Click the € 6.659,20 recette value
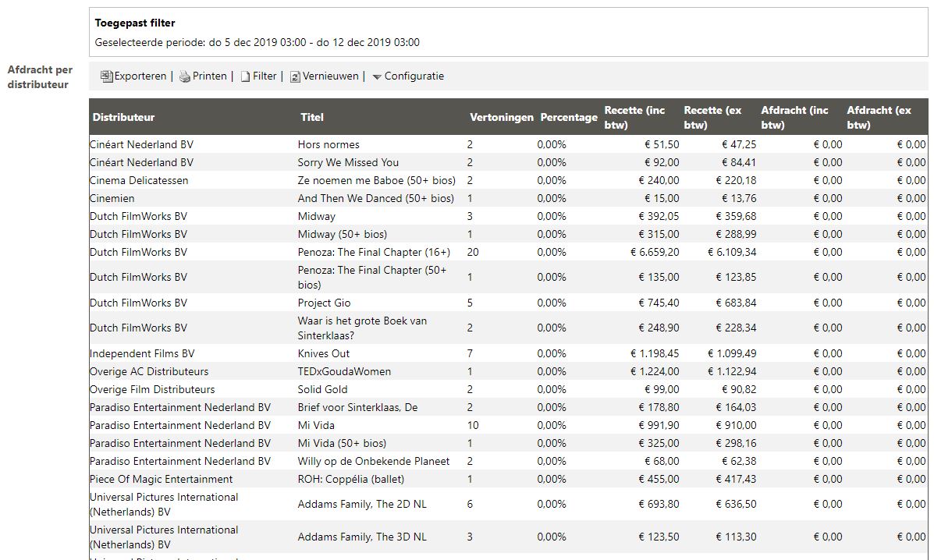Screen dimensions: 934x560 click(x=655, y=253)
